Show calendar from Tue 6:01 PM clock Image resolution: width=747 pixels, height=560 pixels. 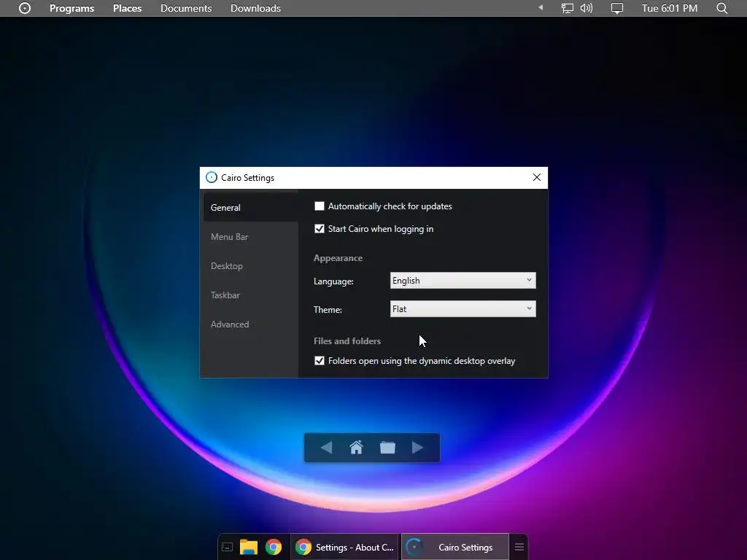coord(670,8)
